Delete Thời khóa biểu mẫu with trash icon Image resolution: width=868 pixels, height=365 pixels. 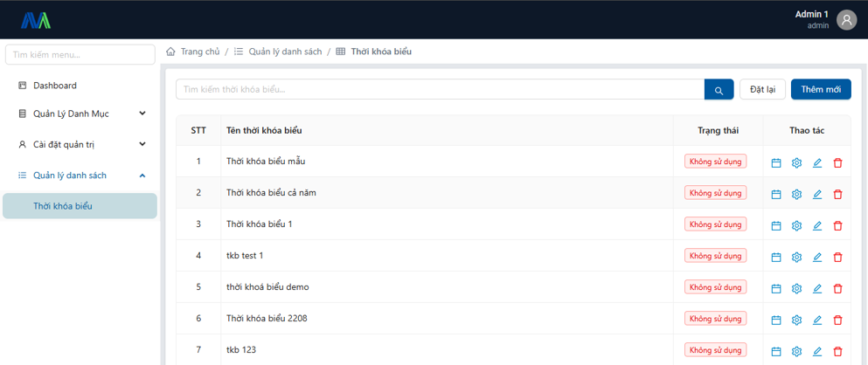coord(837,163)
